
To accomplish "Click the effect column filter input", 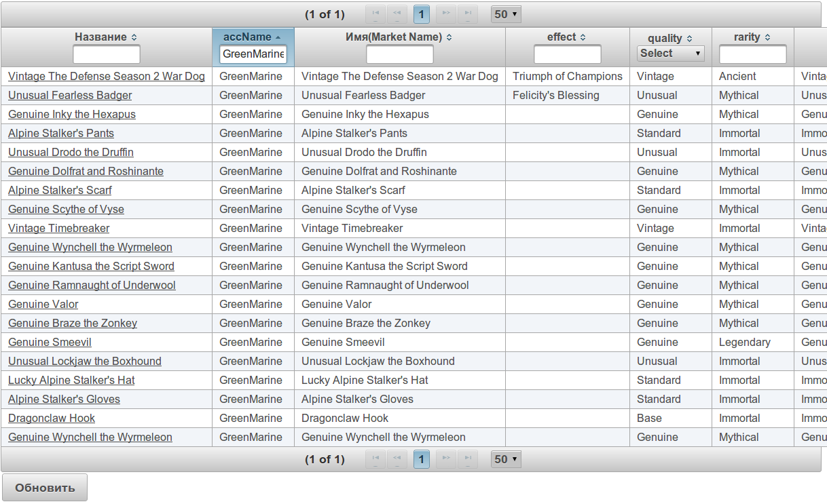I will [567, 54].
